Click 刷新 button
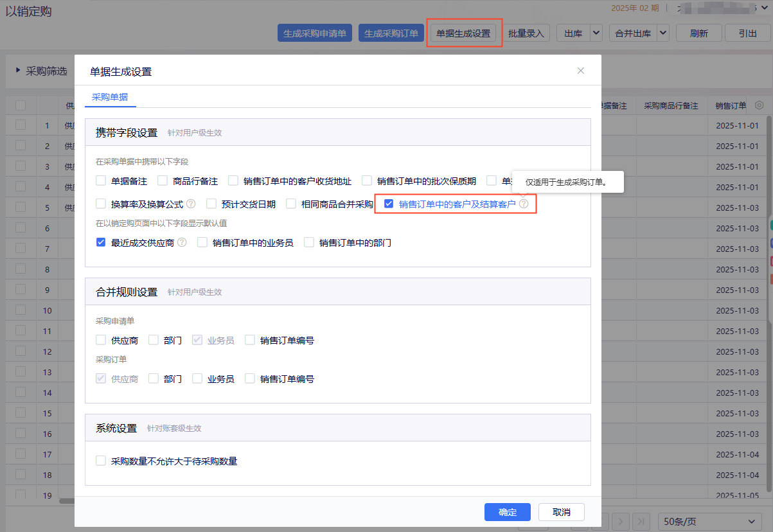The height and width of the screenshot is (532, 773). [x=699, y=33]
